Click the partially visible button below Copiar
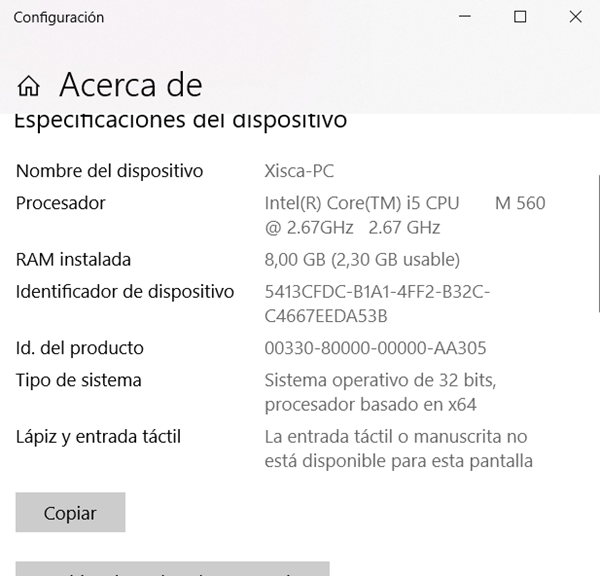Image resolution: width=600 pixels, height=576 pixels. pos(172,568)
